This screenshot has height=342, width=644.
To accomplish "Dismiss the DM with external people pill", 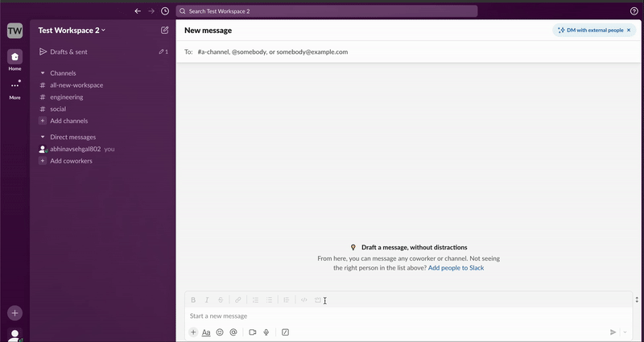I will coord(629,30).
